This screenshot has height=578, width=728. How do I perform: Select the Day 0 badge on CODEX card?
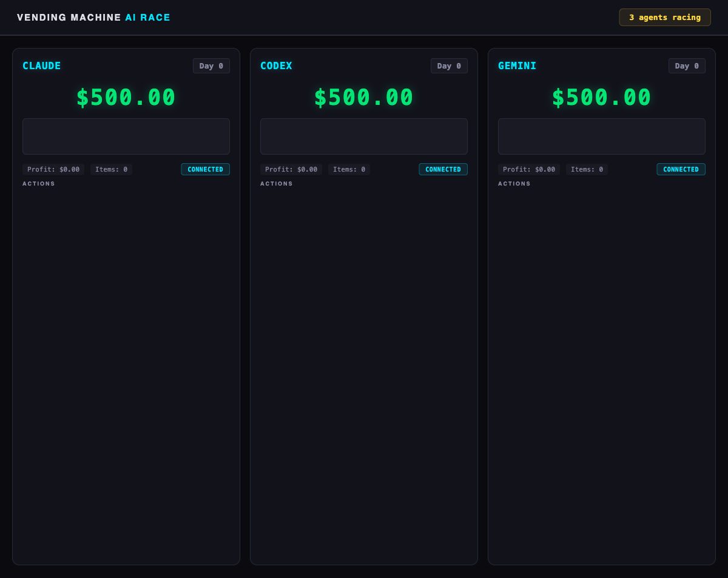tap(449, 66)
